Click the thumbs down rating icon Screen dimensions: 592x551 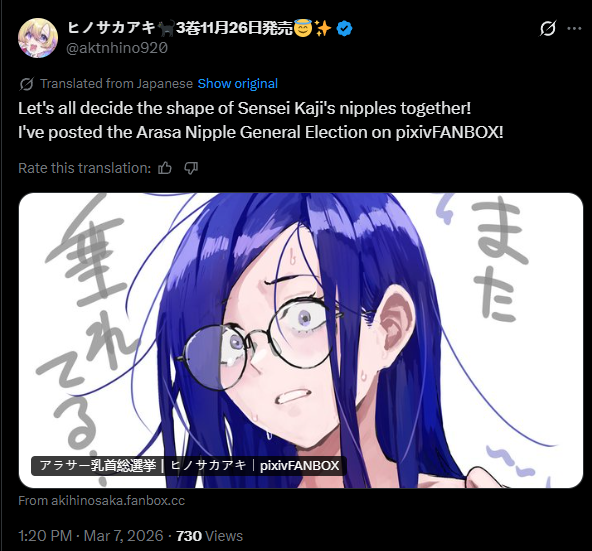191,168
